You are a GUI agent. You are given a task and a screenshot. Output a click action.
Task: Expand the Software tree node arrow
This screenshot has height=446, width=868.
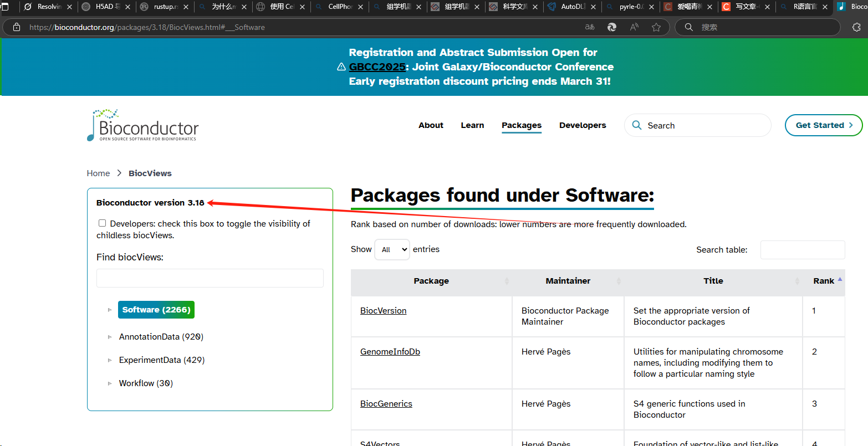click(110, 310)
